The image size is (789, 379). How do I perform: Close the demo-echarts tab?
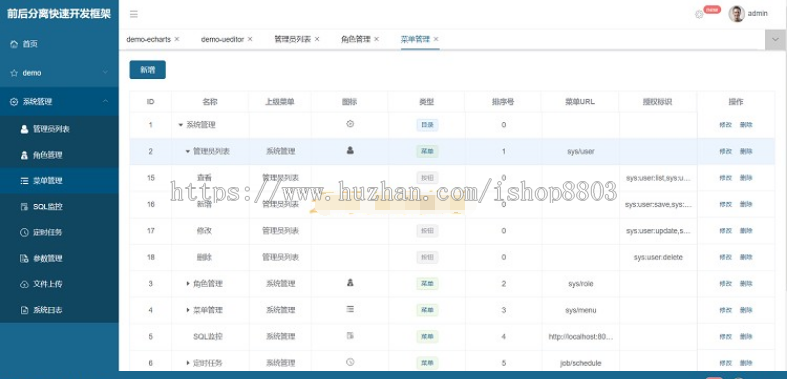click(177, 39)
